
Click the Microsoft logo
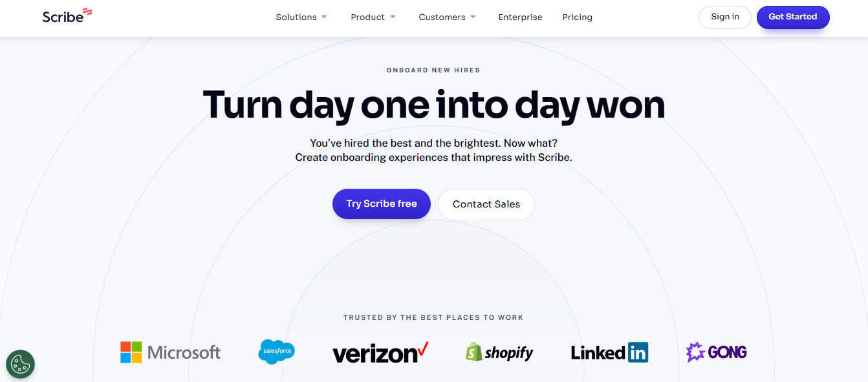(x=170, y=352)
